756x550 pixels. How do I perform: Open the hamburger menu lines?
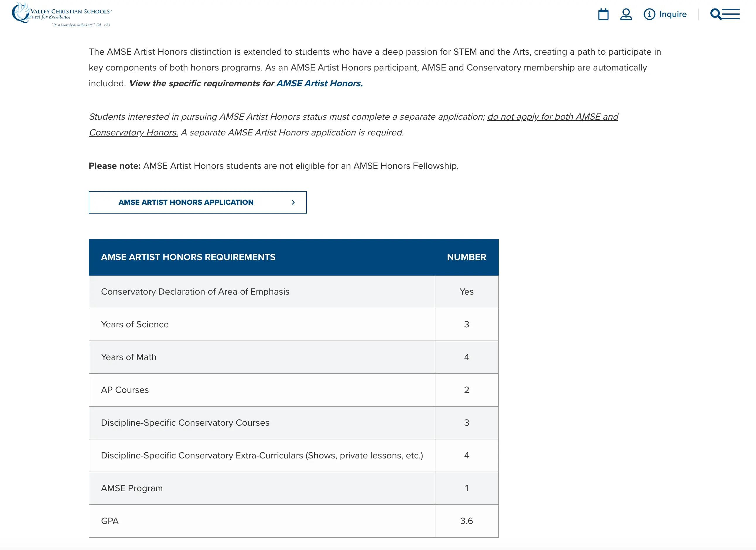731,14
